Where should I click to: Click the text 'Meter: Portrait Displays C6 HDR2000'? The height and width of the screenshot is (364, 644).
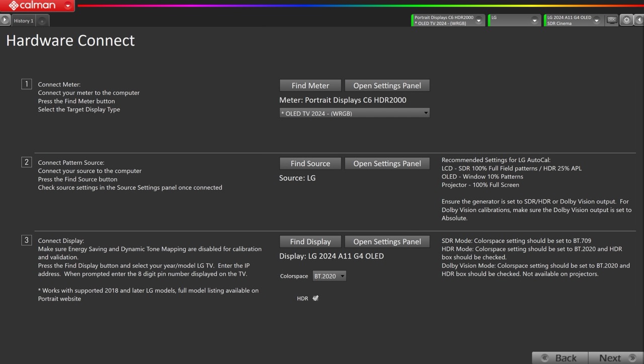[x=343, y=100]
